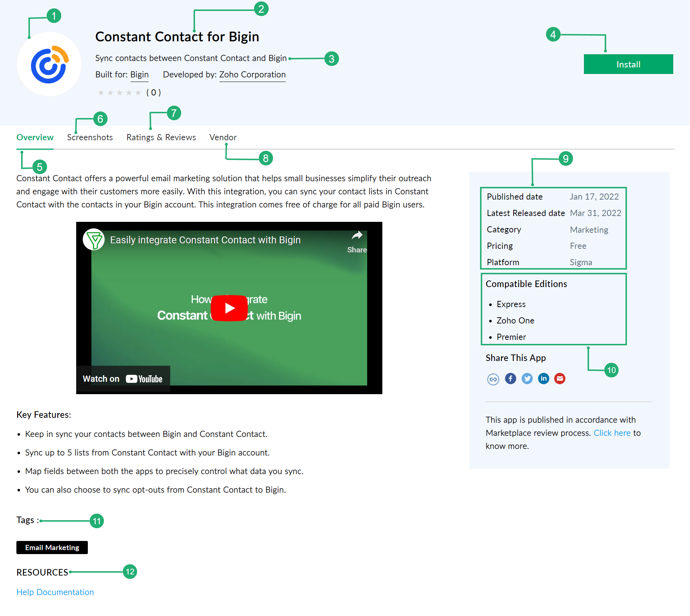Image resolution: width=690 pixels, height=616 pixels.
Task: Click the 'Key Features:' heading
Action: pyautogui.click(x=44, y=415)
